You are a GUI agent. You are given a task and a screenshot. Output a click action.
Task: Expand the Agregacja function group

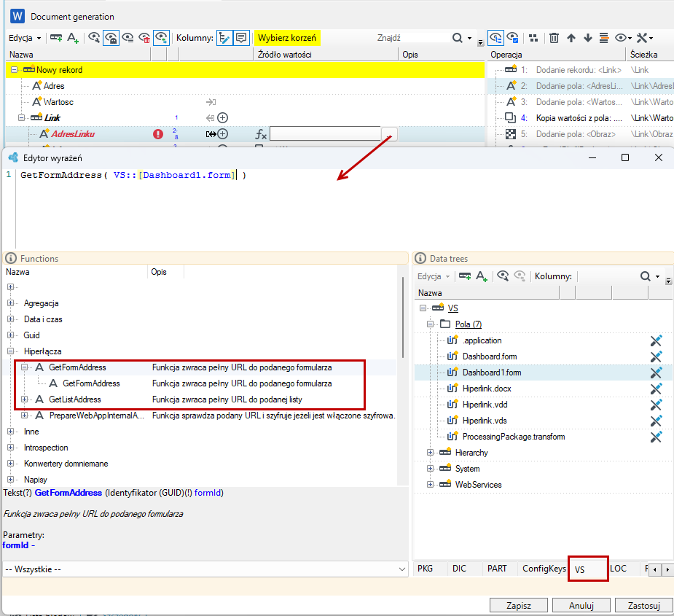coord(11,303)
